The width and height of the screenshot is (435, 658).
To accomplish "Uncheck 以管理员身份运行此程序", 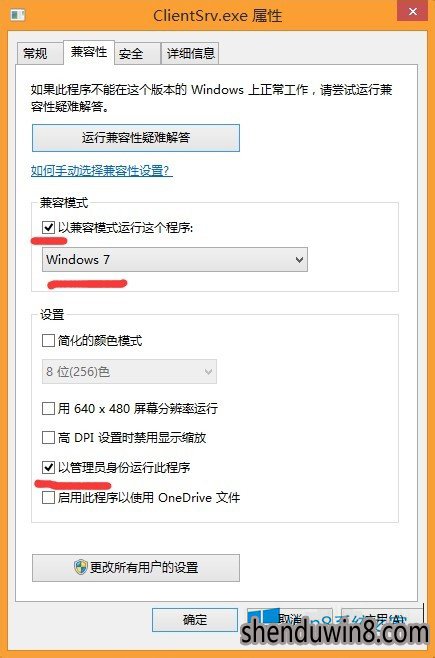I will coord(49,467).
